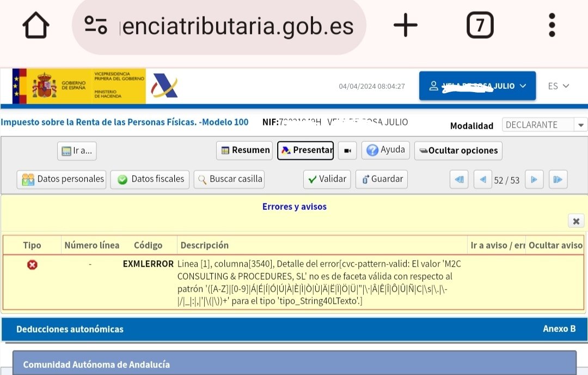The image size is (588, 375).
Task: Click the Número línea column header
Action: coord(92,245)
